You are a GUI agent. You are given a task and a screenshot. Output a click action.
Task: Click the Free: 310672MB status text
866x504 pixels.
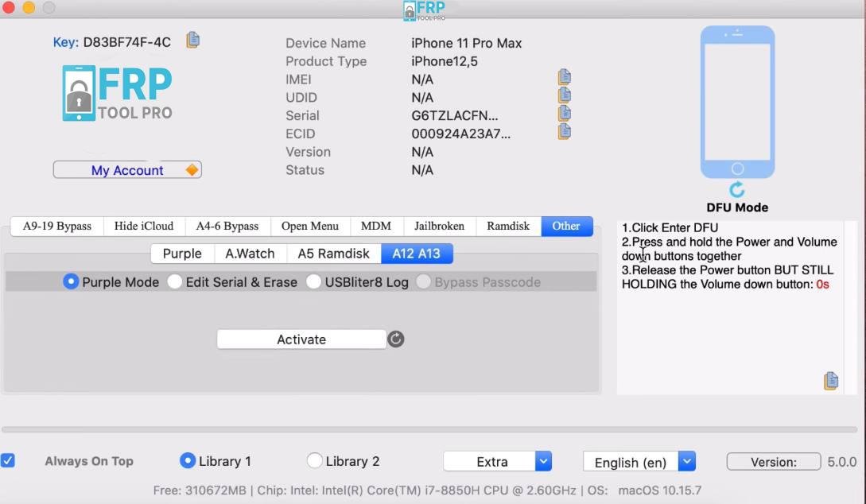[x=200, y=490]
